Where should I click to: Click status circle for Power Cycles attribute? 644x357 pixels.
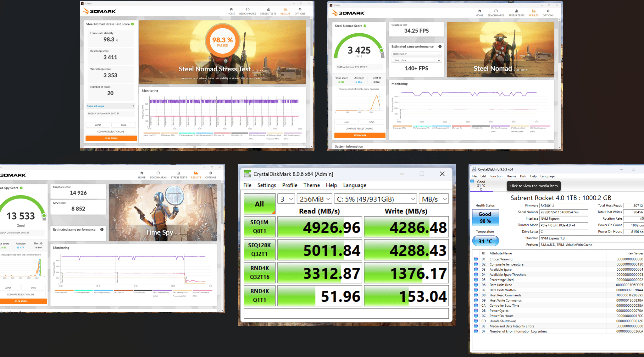point(476,311)
